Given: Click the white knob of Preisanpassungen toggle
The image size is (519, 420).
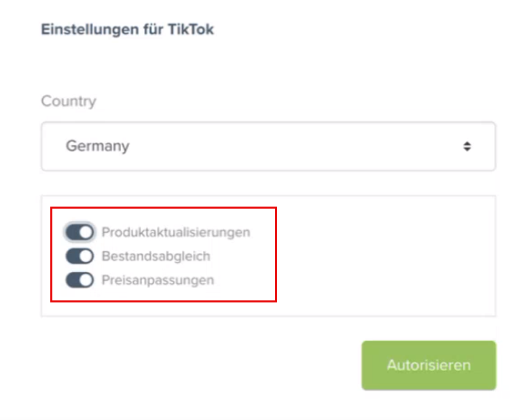Looking at the screenshot, I should pyautogui.click(x=86, y=280).
